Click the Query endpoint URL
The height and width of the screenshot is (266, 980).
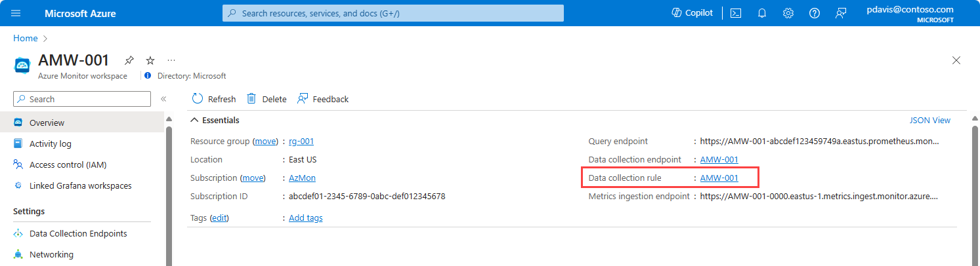(x=820, y=141)
